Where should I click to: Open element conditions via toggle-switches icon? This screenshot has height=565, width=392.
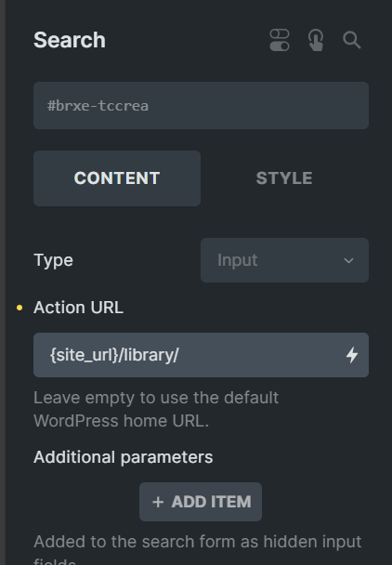coord(280,40)
